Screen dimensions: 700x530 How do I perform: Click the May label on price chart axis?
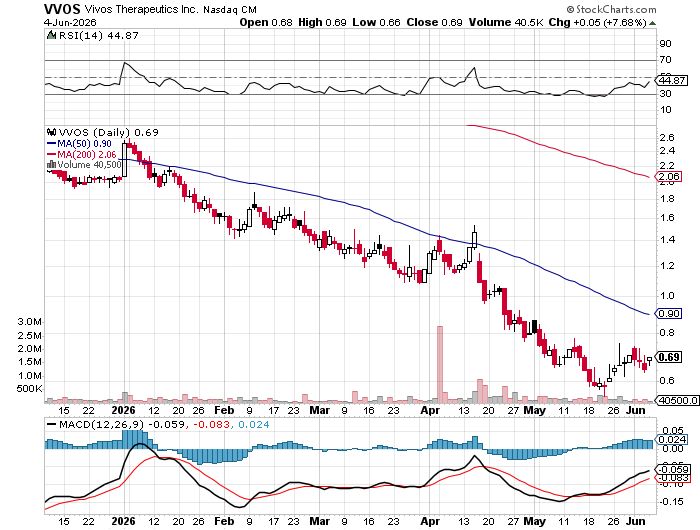tap(534, 410)
